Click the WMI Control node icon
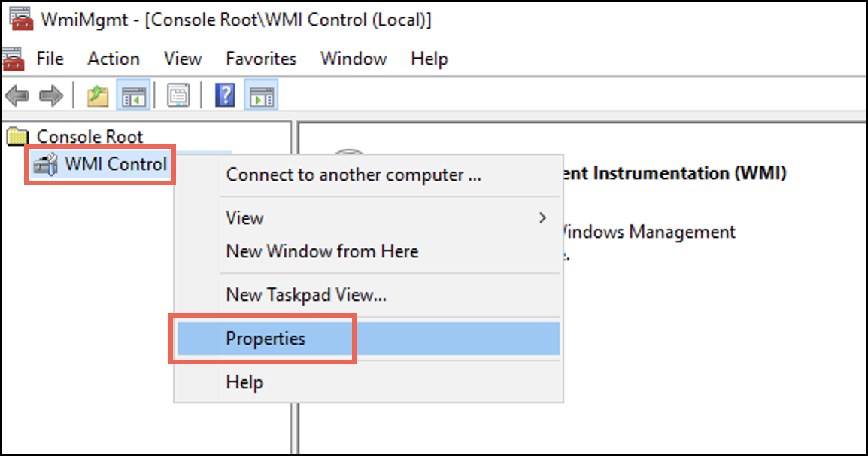Screen dimensions: 868x456 [45, 164]
